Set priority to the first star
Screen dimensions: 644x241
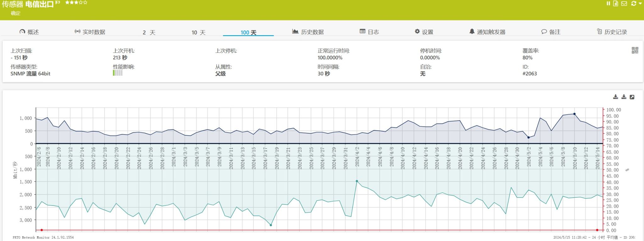67,3
